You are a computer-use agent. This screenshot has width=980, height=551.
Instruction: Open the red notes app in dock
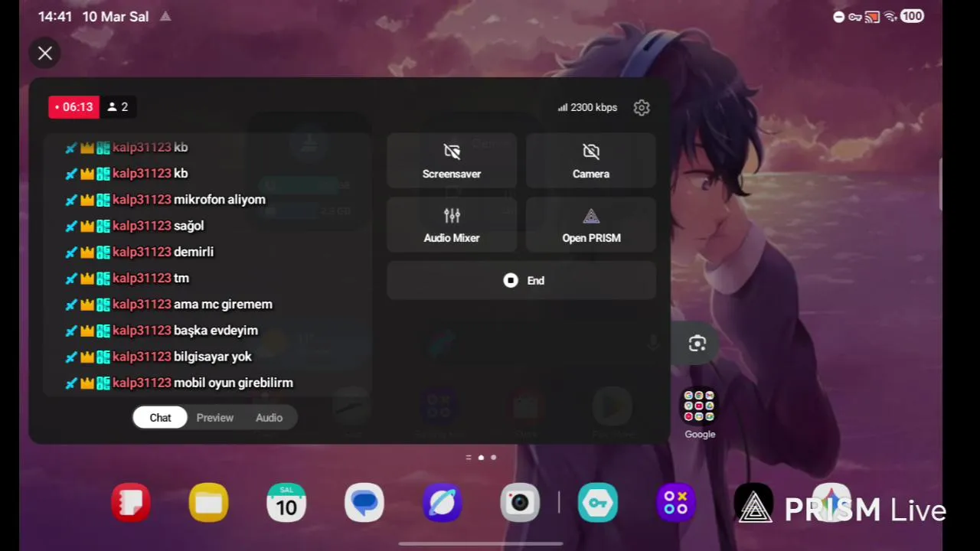coord(131,503)
